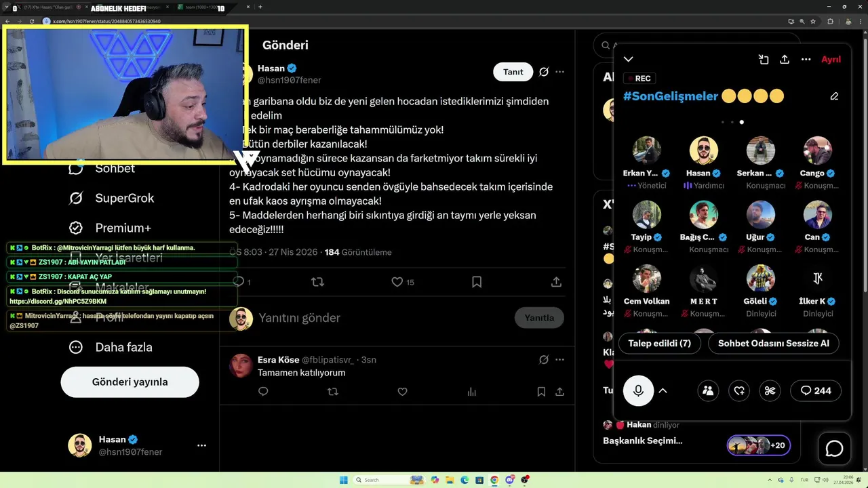Open Cango speaker avatar

pyautogui.click(x=818, y=150)
